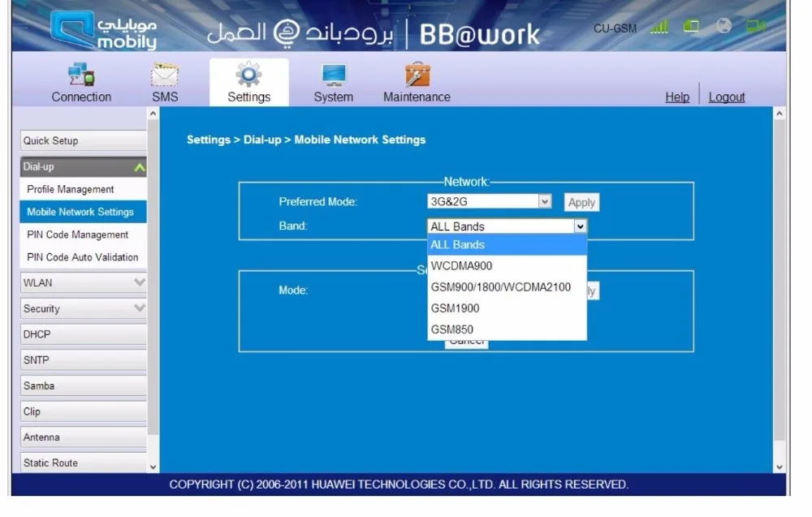
Task: Click the Settings gear icon
Action: pyautogui.click(x=248, y=75)
